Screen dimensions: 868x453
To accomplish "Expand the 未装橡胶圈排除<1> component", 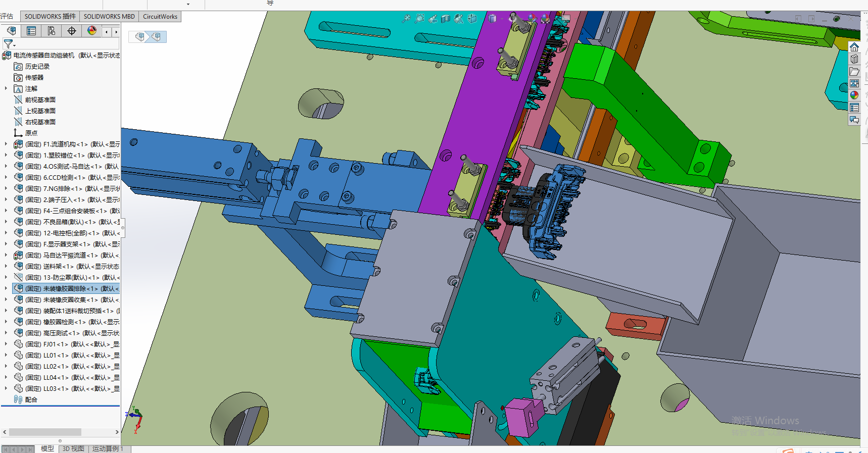I will [6, 288].
